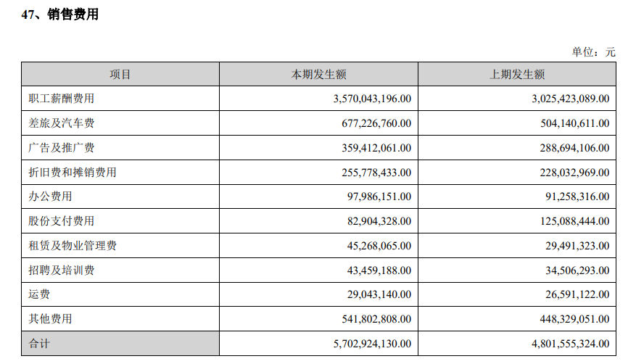This screenshot has height=364, width=636.
Task: Select the 项目 column header
Action: tap(120, 75)
